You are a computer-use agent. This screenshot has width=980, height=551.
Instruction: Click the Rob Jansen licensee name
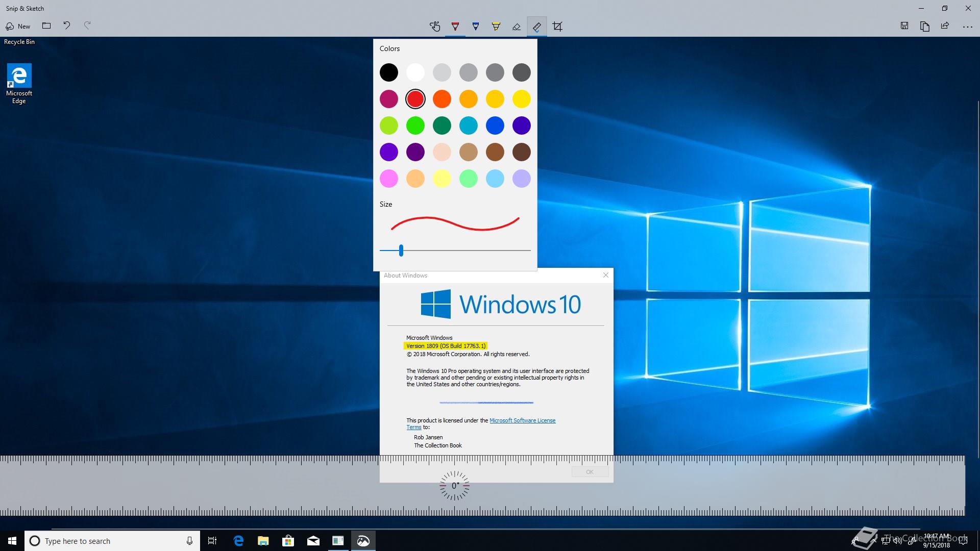pyautogui.click(x=428, y=437)
